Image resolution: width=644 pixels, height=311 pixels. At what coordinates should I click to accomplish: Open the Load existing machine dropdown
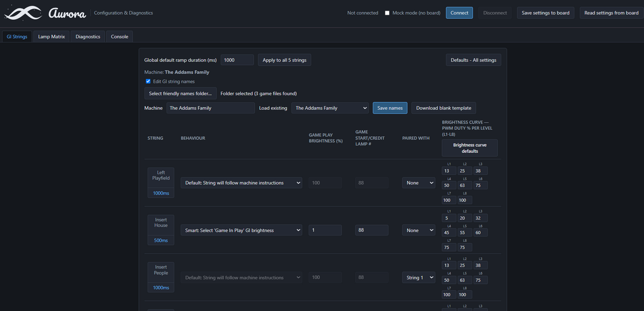point(330,108)
